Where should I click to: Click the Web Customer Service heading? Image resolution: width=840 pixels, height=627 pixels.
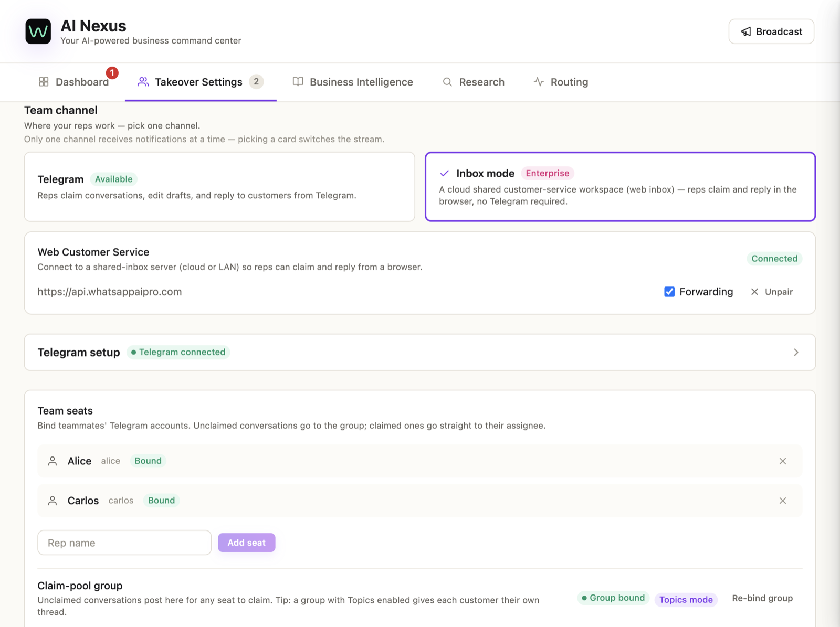93,252
